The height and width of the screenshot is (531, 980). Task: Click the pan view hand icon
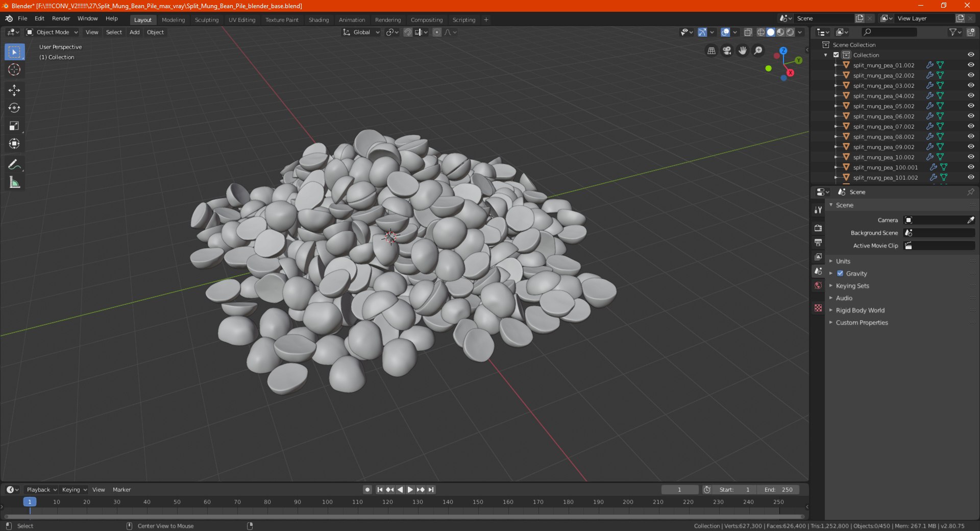tap(743, 51)
